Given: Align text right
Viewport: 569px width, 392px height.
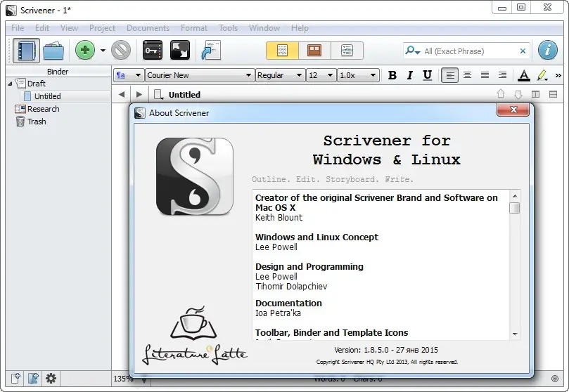Looking at the screenshot, I should pos(502,75).
